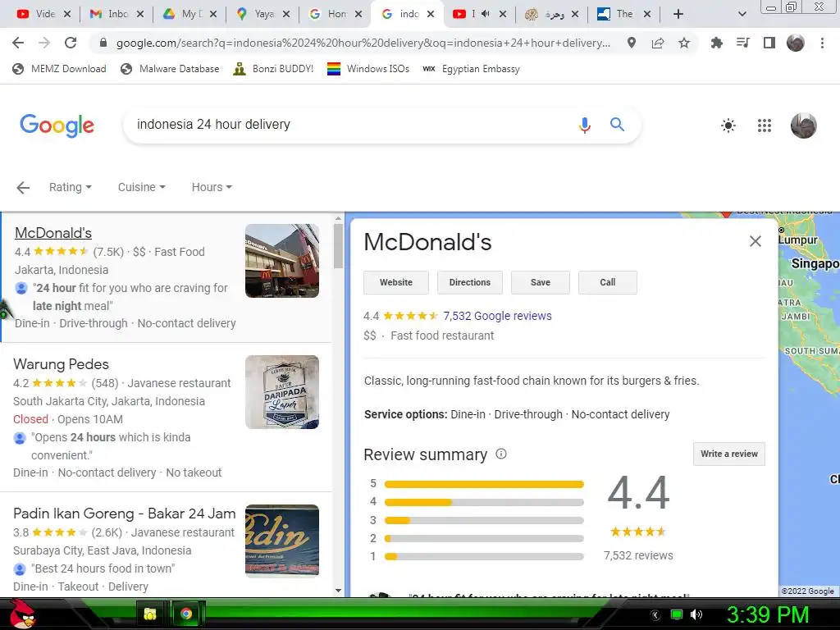Click the browser forward arrow
840x630 pixels.
coord(44,43)
